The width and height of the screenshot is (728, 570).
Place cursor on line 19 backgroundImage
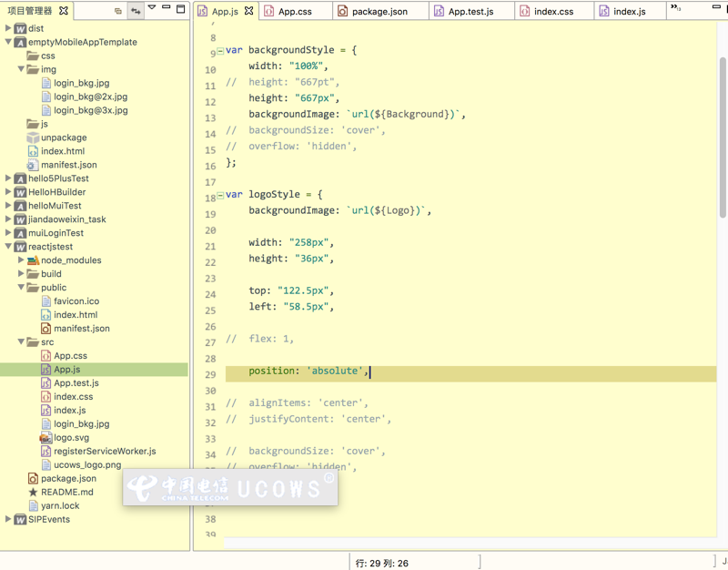point(294,210)
